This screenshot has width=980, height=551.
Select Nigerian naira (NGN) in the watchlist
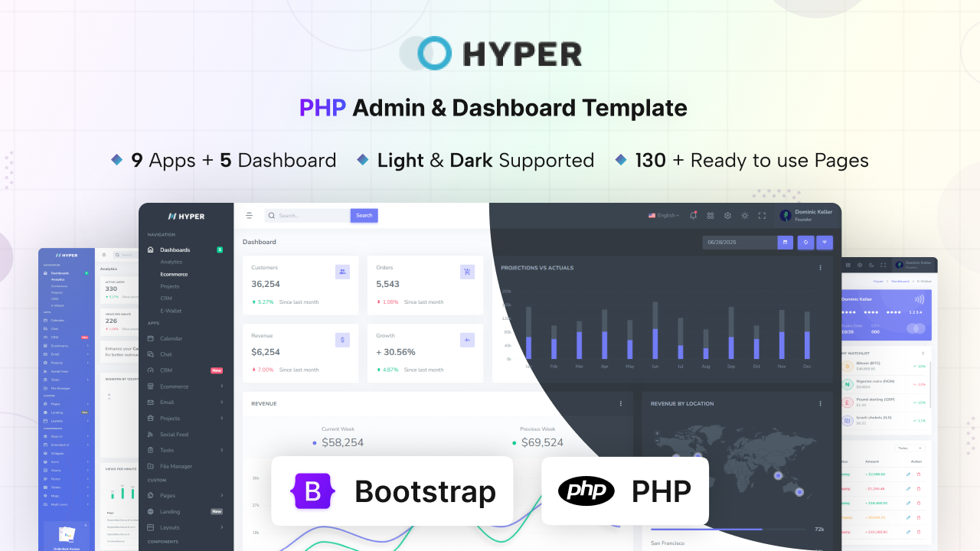click(x=884, y=384)
